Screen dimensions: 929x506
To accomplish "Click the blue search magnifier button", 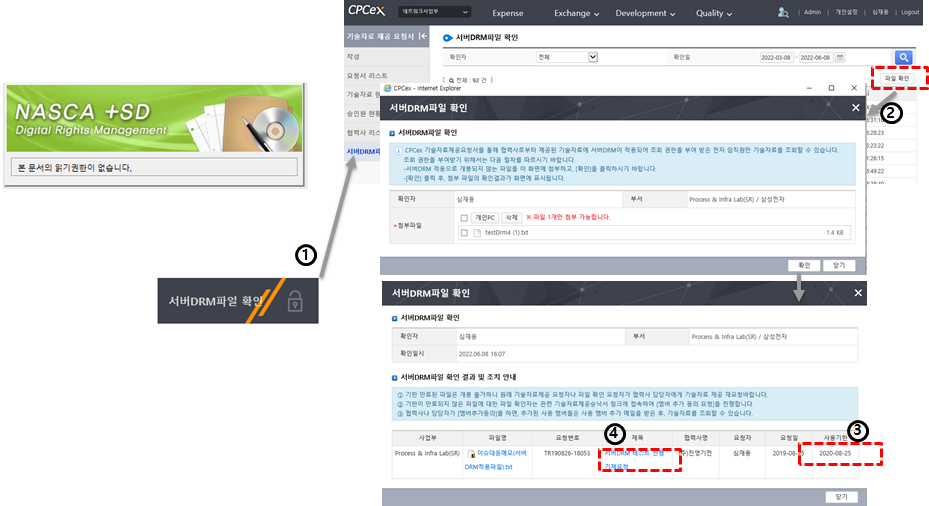I will click(x=904, y=57).
